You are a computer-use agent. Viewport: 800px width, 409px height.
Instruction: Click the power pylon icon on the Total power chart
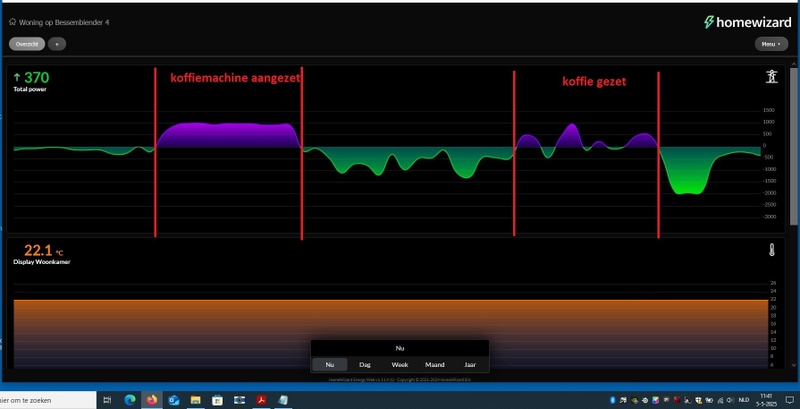coord(772,76)
